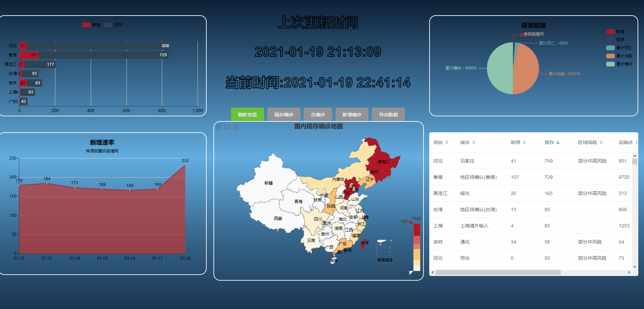Click the sort icon beside 新增 column
This screenshot has width=644, height=309.
pyautogui.click(x=524, y=142)
